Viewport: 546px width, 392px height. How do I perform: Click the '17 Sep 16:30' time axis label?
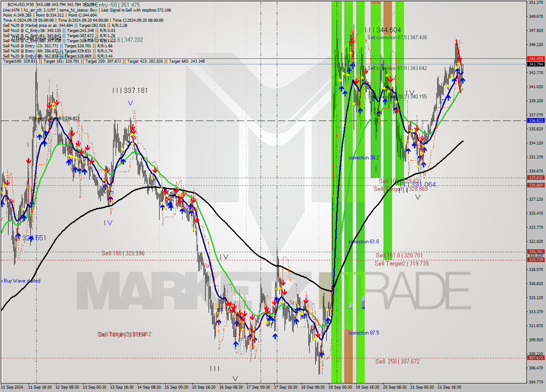pos(286,387)
